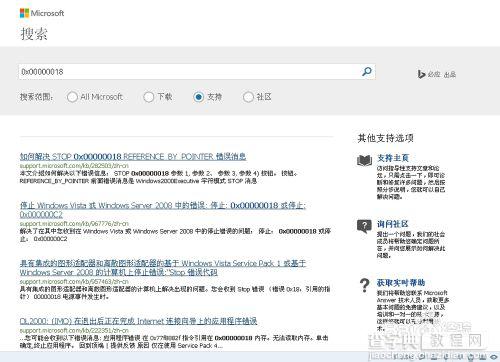The width and height of the screenshot is (500, 362).
Task: Click the support.microsoft.com/kb/967776 URL
Action: (74, 223)
